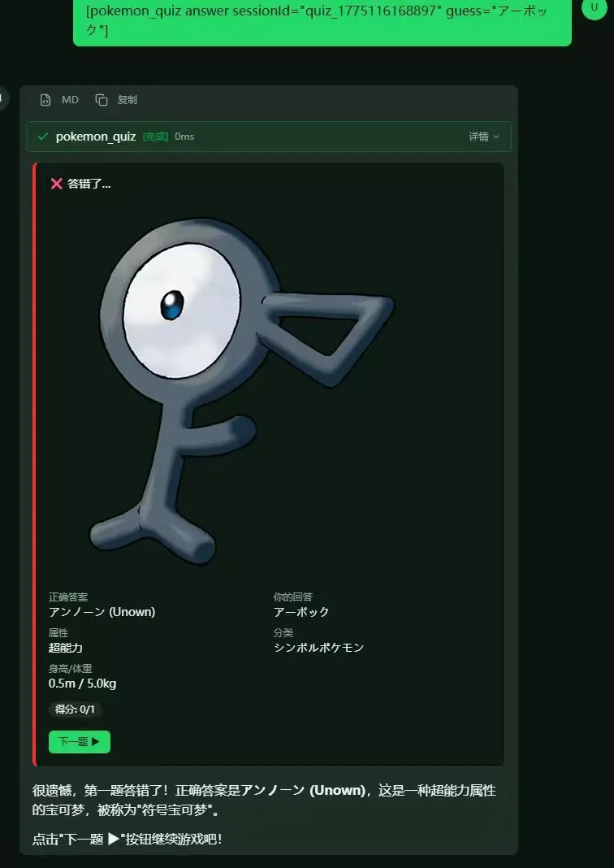This screenshot has height=868, width=614.
Task: Click the 答错了... heading
Action: pyautogui.click(x=89, y=184)
